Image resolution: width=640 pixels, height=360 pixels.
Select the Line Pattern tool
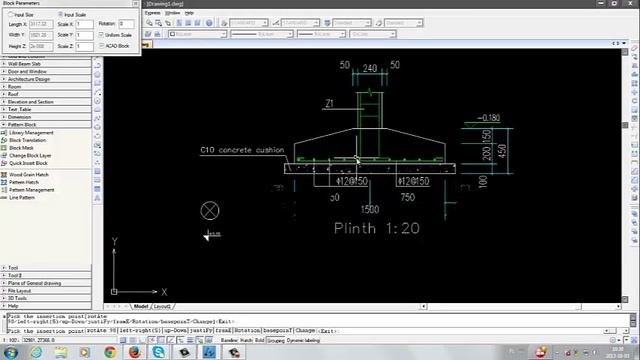click(22, 198)
